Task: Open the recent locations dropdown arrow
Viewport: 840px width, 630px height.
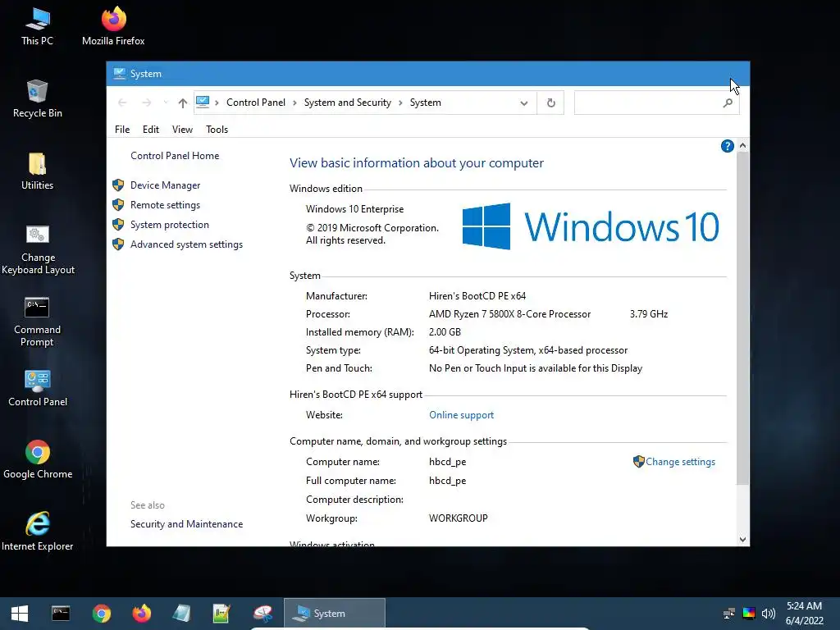Action: 166,103
